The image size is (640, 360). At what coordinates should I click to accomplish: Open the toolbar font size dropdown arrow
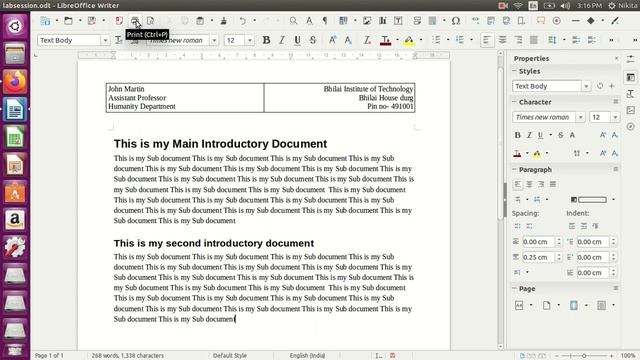click(249, 40)
